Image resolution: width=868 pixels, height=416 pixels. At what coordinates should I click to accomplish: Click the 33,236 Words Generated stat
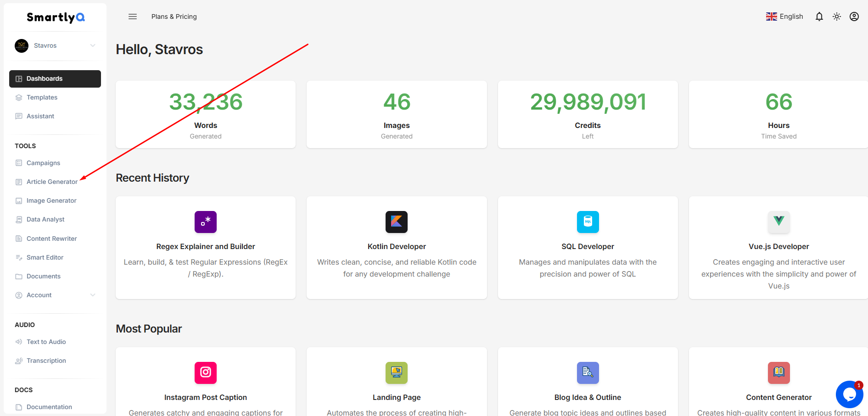coord(206,115)
